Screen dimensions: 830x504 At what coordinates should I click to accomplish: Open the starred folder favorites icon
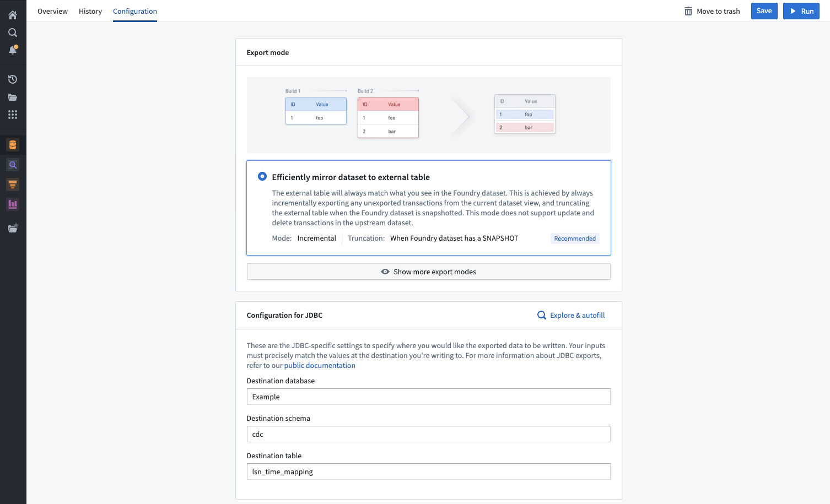point(13,228)
